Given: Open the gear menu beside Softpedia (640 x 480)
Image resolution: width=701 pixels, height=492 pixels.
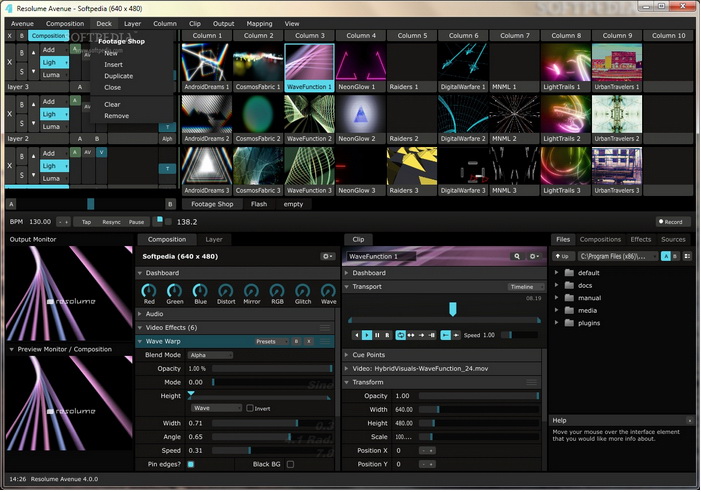Looking at the screenshot, I should point(327,257).
